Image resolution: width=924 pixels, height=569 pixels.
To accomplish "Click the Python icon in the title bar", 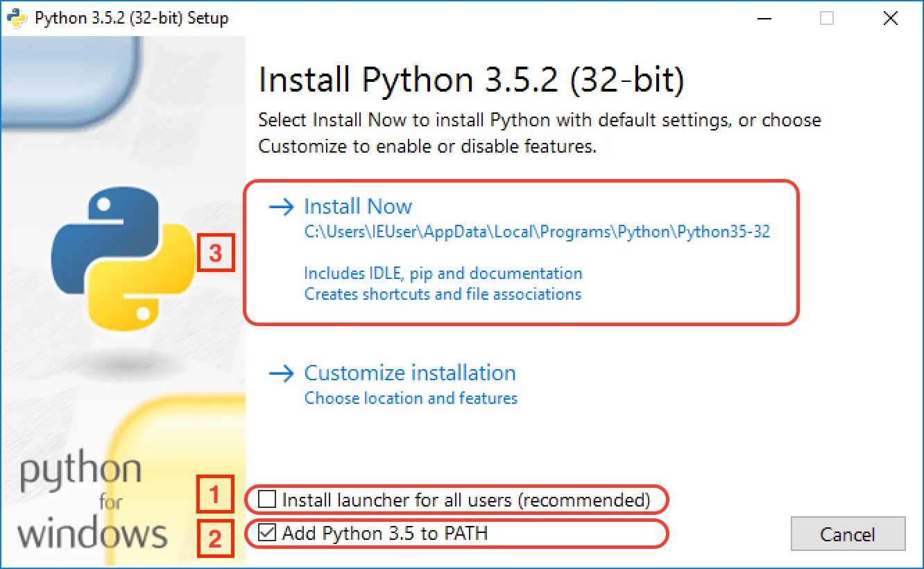I will click(17, 18).
